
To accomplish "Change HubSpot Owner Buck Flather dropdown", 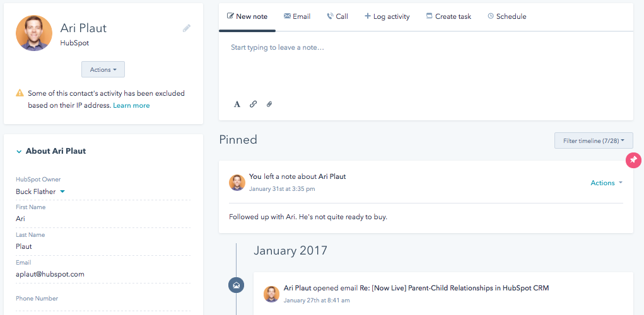I will coord(40,192).
